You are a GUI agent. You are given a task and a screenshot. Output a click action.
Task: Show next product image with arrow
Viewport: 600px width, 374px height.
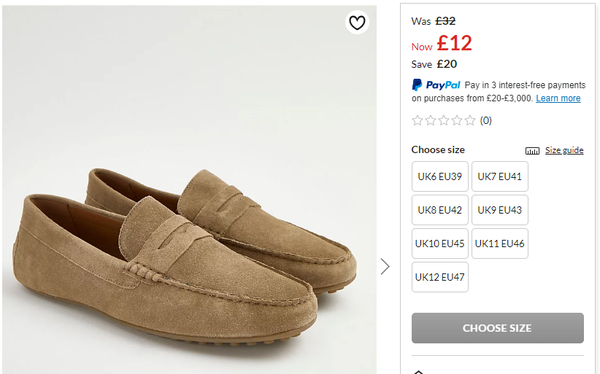click(385, 266)
